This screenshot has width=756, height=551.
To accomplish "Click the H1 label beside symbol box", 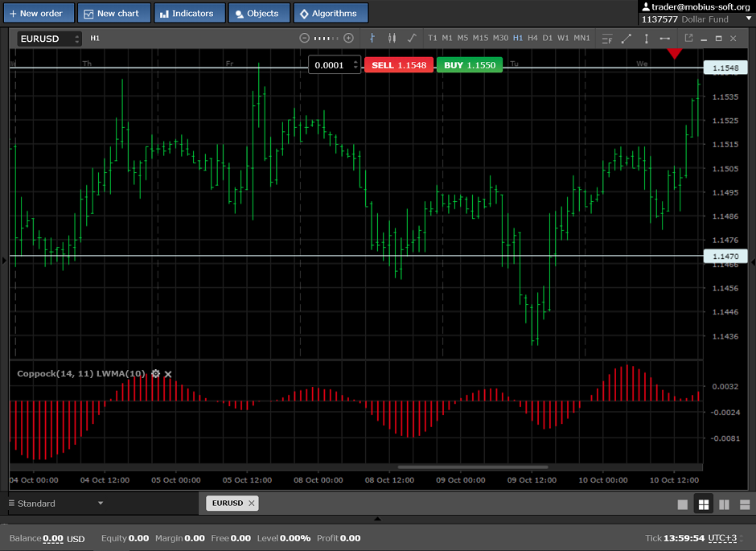I will click(x=95, y=38).
